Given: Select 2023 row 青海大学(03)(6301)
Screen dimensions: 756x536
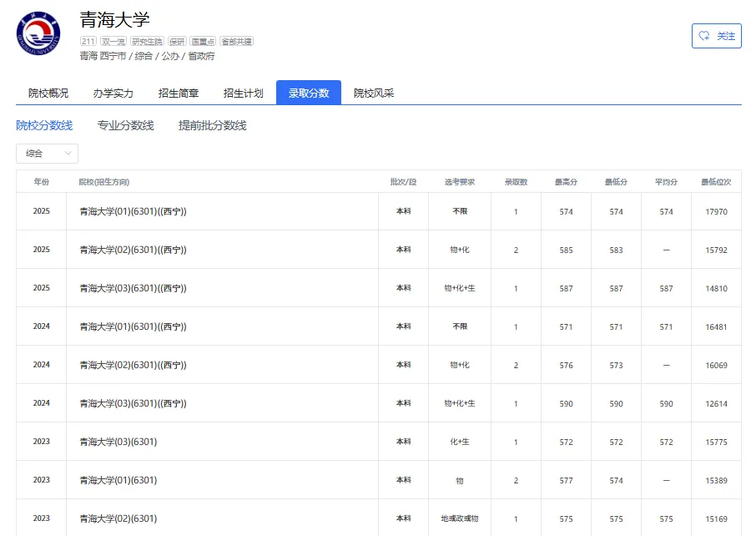Looking at the screenshot, I should pyautogui.click(x=379, y=442).
